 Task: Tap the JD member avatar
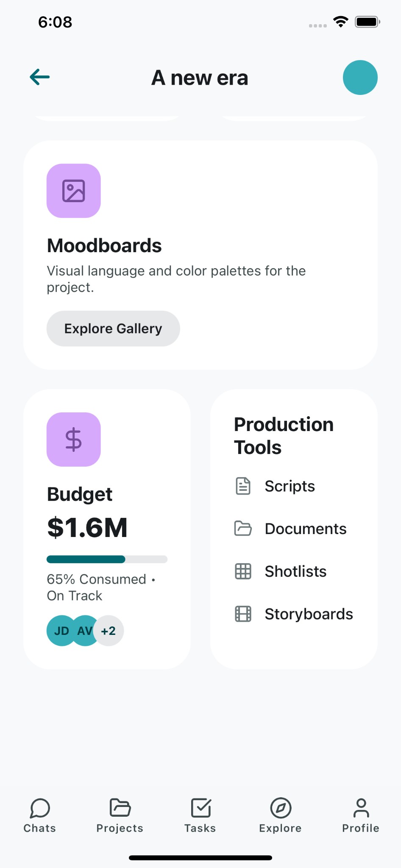pos(61,631)
